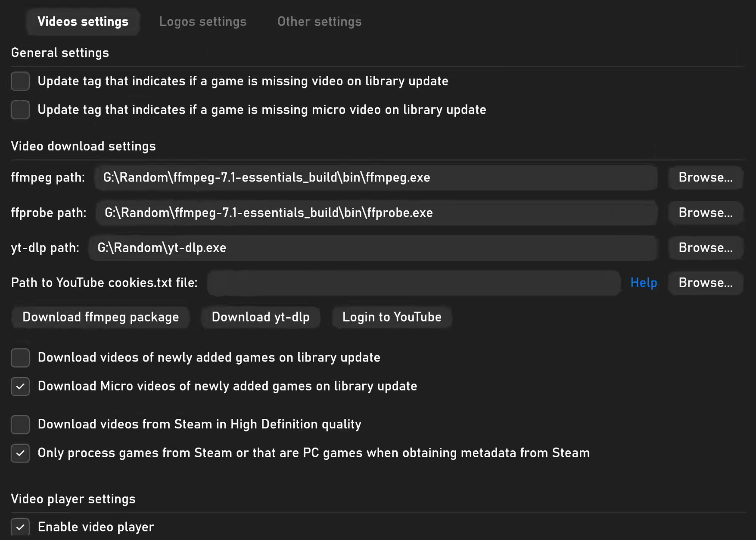Viewport: 756px width, 540px height.
Task: Enable missing video tag update checkbox
Action: point(20,81)
